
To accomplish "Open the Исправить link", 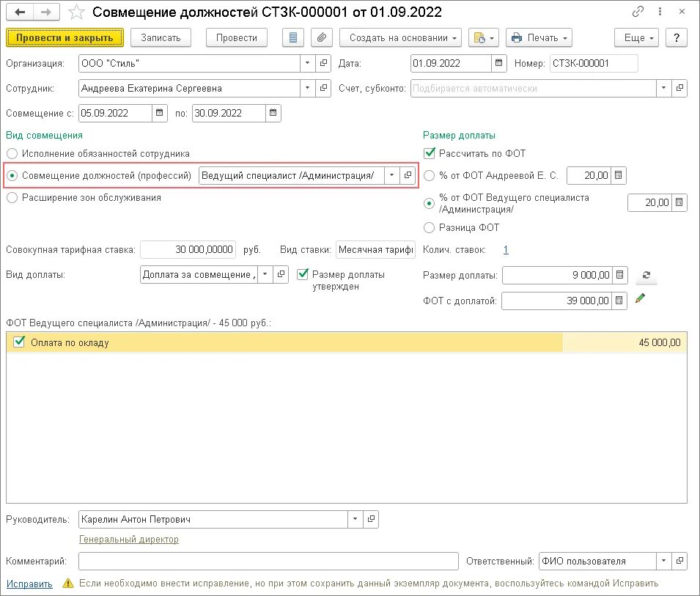I will pos(29,584).
